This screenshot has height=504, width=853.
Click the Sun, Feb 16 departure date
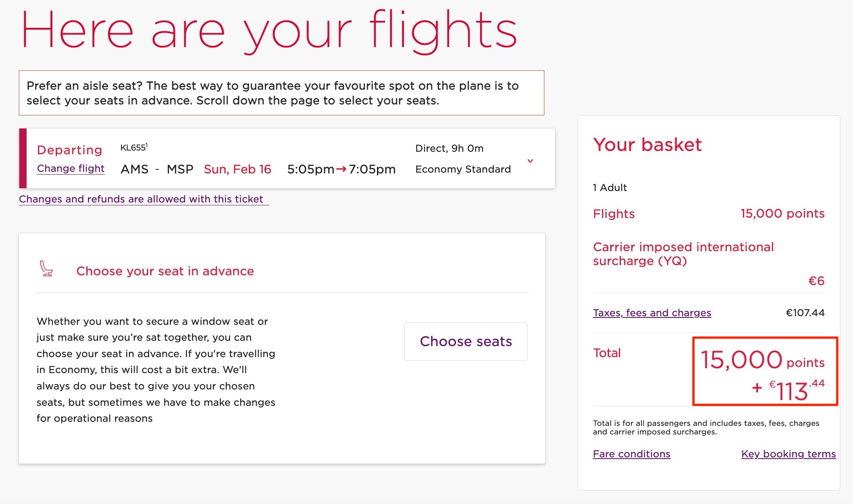coord(237,169)
